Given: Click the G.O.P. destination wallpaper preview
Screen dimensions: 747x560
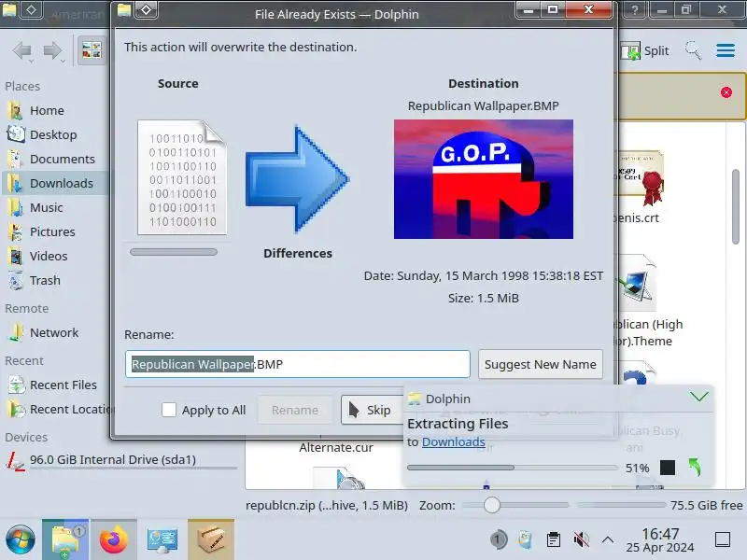Looking at the screenshot, I should tap(484, 179).
